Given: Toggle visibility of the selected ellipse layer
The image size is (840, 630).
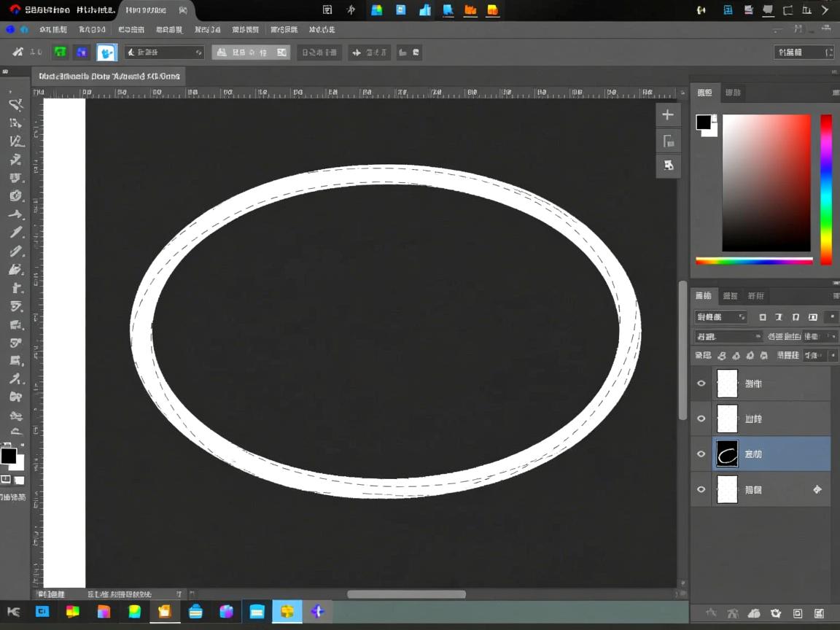Looking at the screenshot, I should tap(701, 454).
